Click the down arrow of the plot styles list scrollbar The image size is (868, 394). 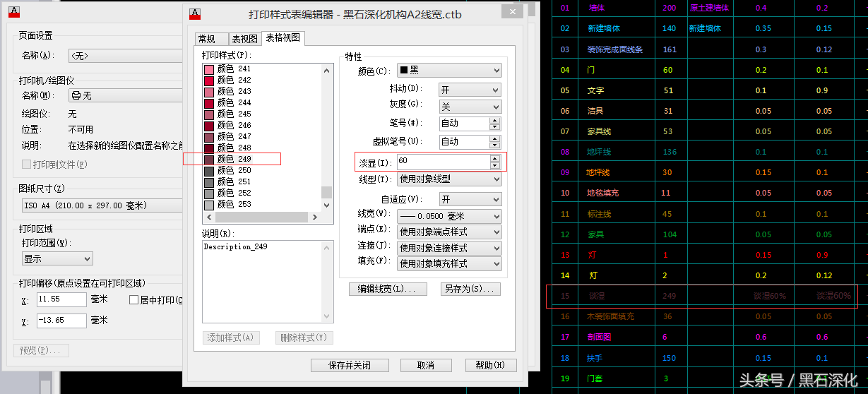327,205
